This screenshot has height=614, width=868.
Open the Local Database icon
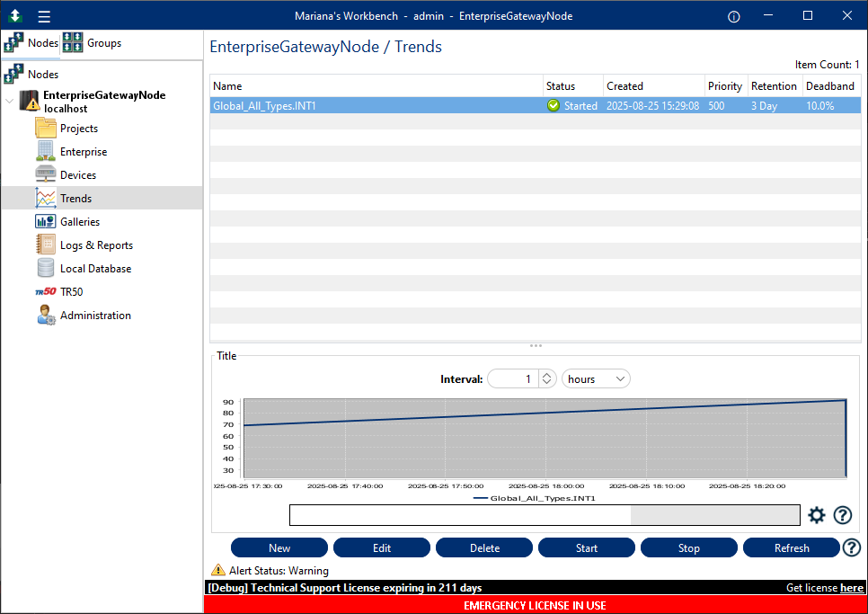tap(46, 269)
